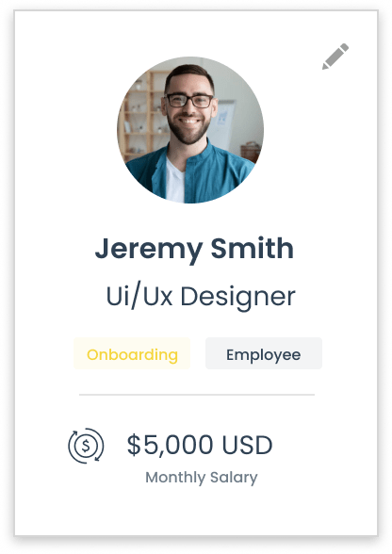Click the Monthly Salary caption
Viewport: 392px width, 554px height.
tap(202, 478)
